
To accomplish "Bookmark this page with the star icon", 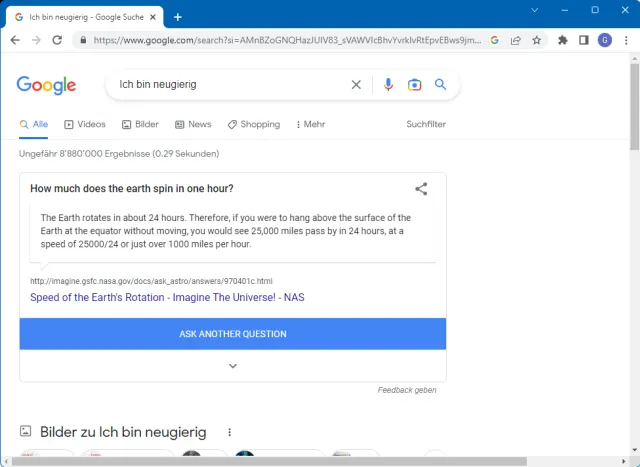I will (x=537, y=40).
